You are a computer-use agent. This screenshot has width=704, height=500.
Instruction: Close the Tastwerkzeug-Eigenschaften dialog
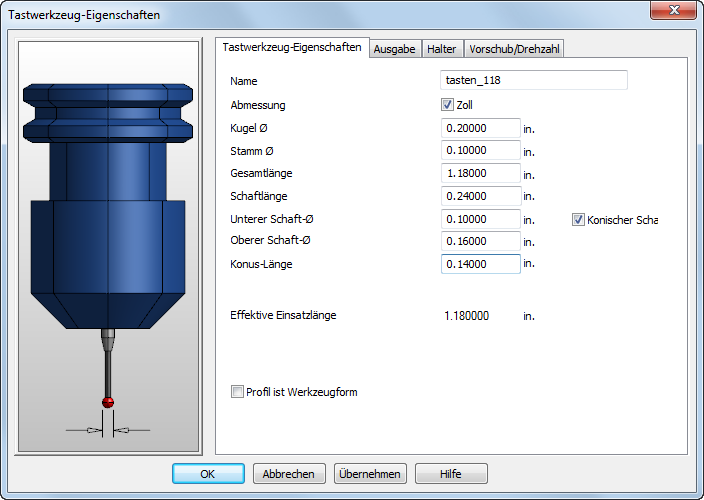coord(673,10)
